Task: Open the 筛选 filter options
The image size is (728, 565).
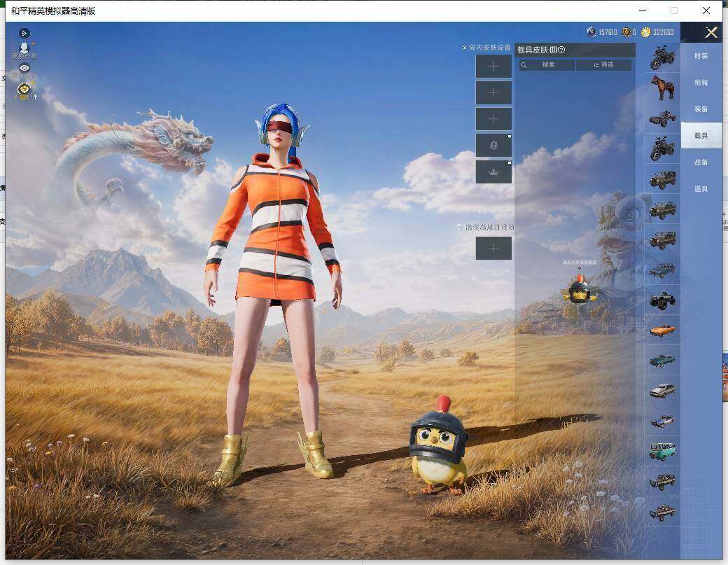Action: click(x=603, y=65)
